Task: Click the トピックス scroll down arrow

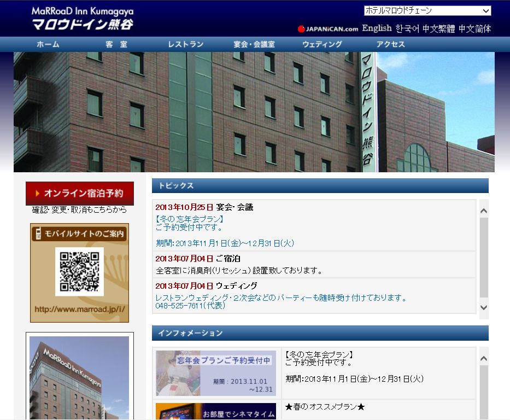Action: pos(484,307)
